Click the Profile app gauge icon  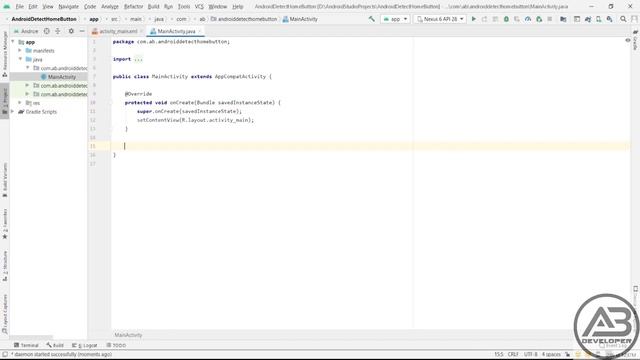528,19
